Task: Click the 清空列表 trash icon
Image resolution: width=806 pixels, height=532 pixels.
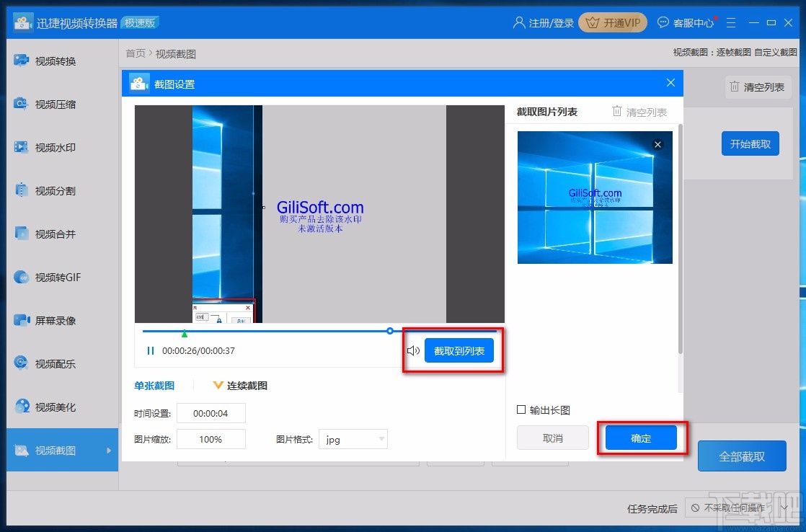Action: click(x=616, y=112)
